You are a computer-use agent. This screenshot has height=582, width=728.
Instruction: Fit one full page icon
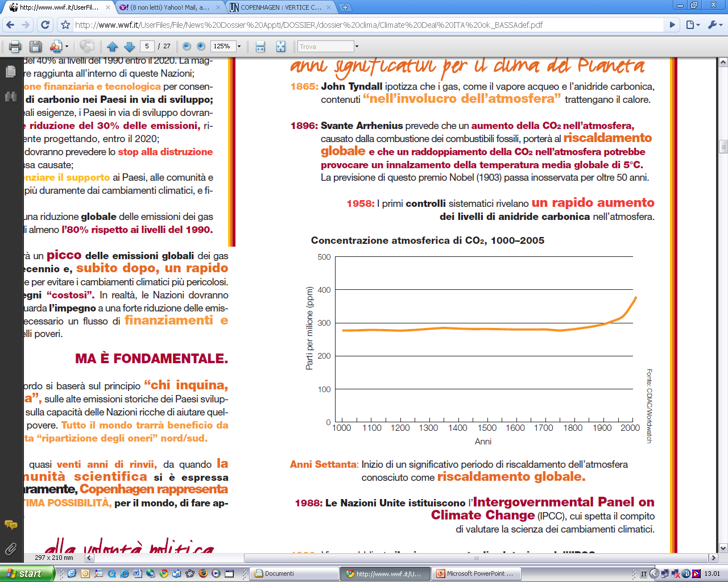(280, 47)
